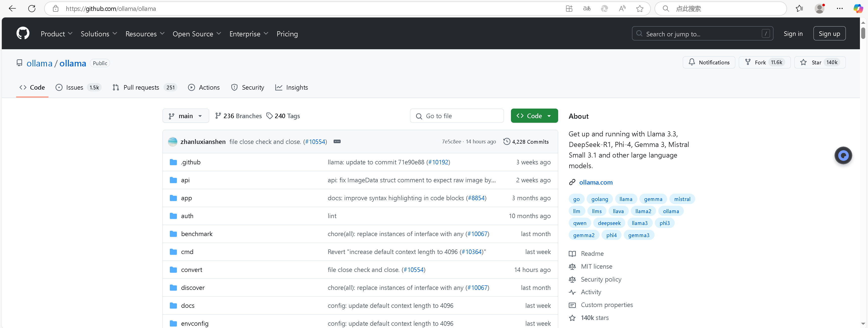Open the 140k stars link
868x328 pixels.
click(594, 318)
